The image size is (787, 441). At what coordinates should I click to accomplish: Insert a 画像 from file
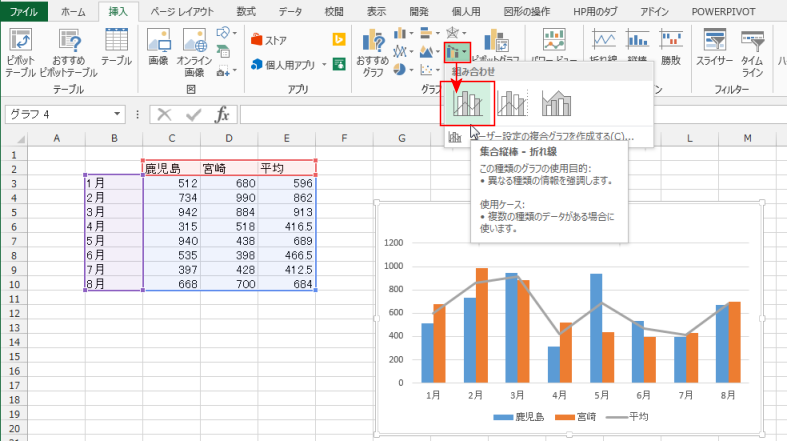[159, 48]
